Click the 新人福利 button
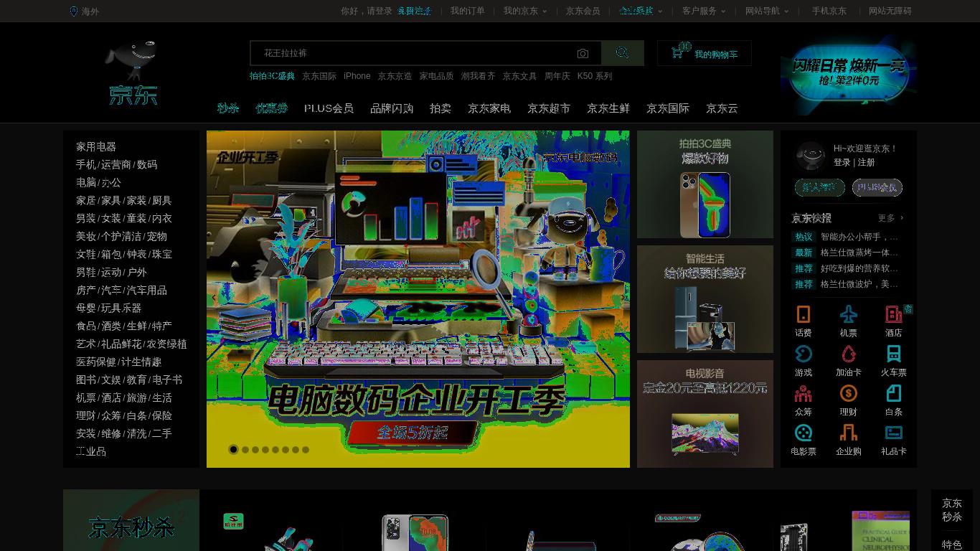 [x=820, y=187]
